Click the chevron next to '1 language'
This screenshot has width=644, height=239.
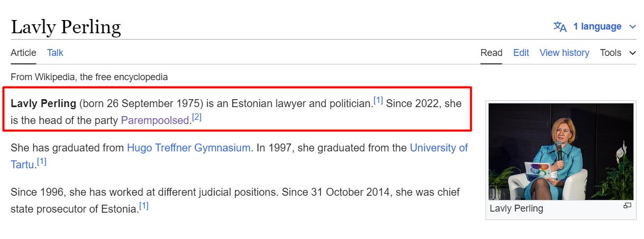(632, 27)
